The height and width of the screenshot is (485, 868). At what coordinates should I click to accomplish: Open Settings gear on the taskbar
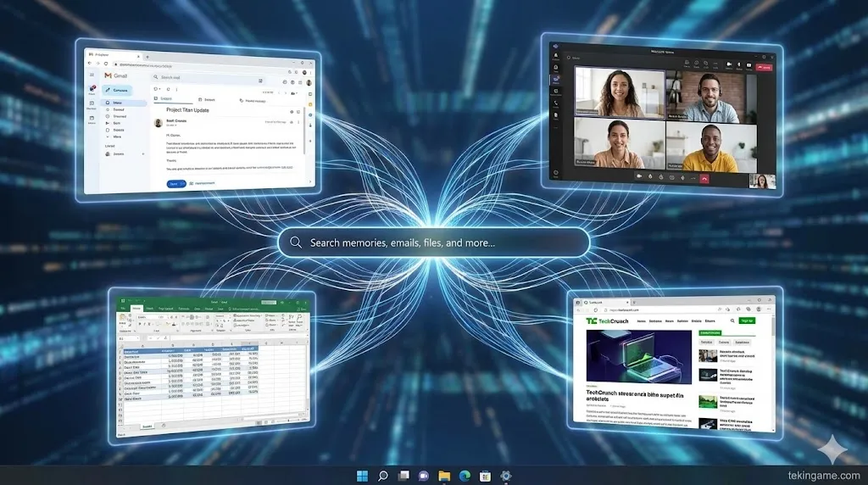point(506,477)
